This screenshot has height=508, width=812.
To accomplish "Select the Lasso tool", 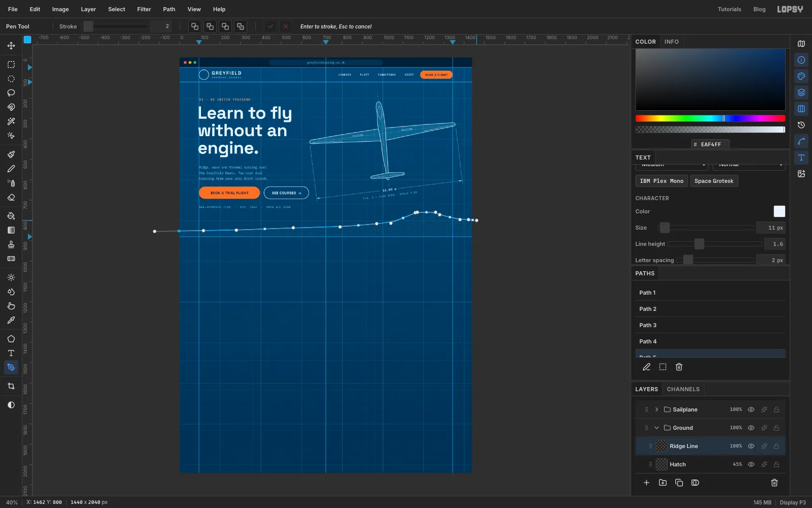I will [x=11, y=93].
